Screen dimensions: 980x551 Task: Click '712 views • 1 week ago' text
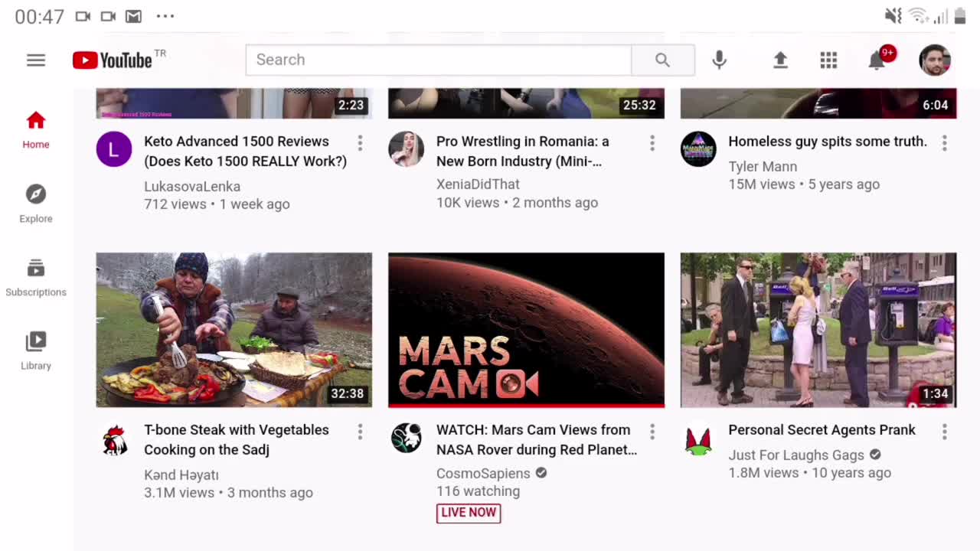[x=217, y=204]
